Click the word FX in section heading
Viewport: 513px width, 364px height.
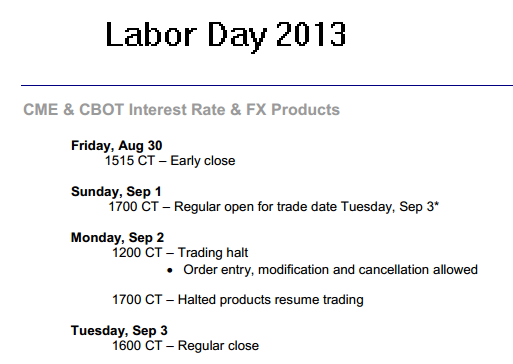pos(256,110)
